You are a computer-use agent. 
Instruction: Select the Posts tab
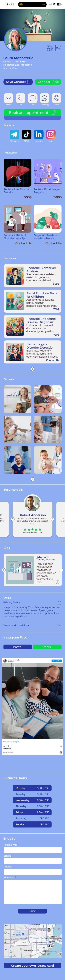[x=17, y=647]
